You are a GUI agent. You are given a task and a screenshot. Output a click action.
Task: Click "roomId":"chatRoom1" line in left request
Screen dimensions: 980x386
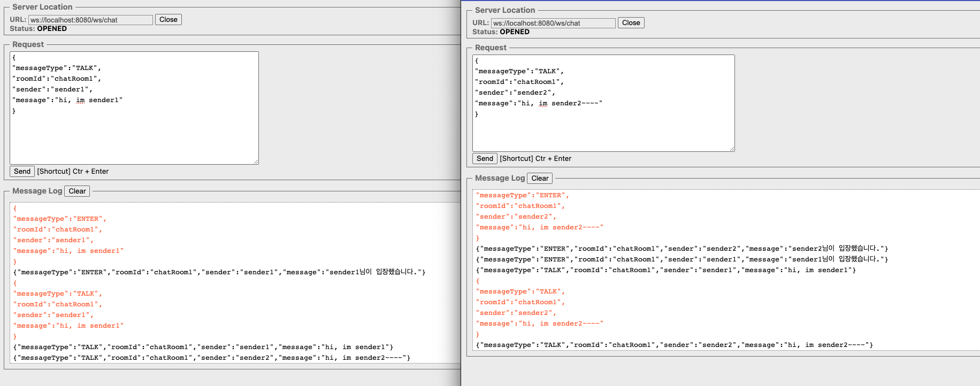tap(57, 79)
